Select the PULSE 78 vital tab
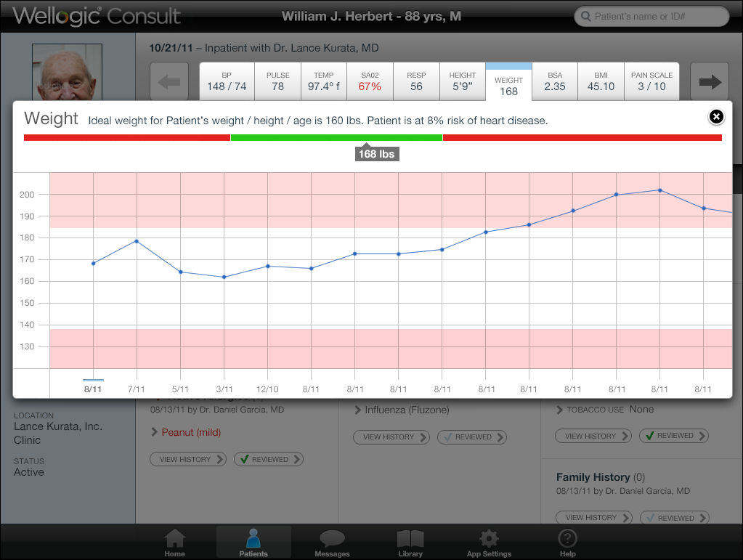The height and width of the screenshot is (560, 743). [277, 81]
